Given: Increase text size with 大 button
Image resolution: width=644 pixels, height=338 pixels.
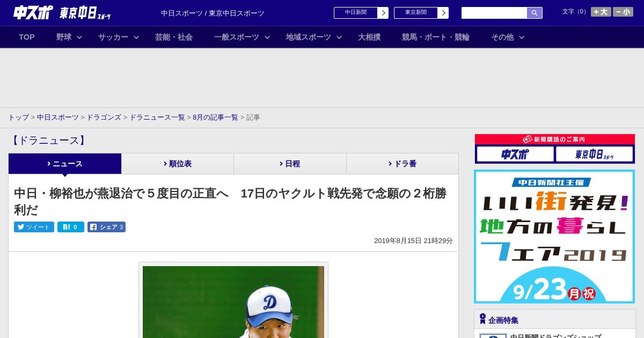Looking at the screenshot, I should [601, 12].
